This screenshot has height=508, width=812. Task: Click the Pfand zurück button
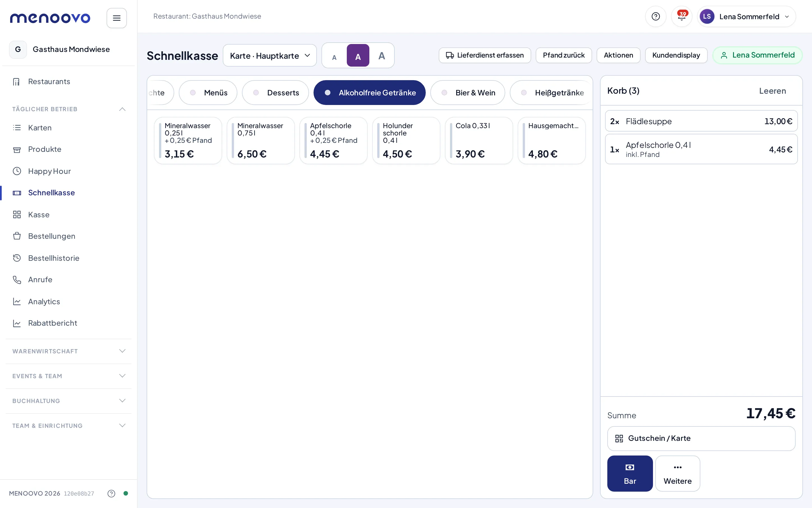(x=563, y=55)
